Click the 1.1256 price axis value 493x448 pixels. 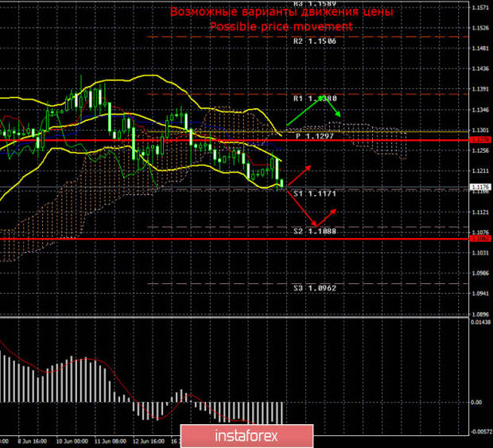click(481, 150)
